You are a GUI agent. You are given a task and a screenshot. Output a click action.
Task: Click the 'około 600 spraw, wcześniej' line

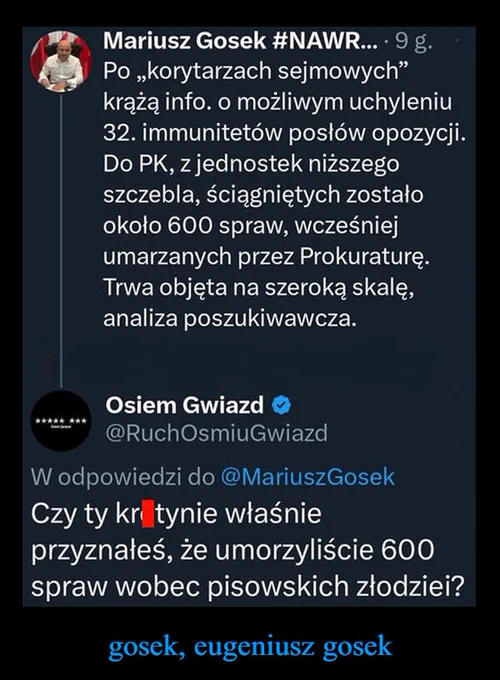tap(251, 226)
